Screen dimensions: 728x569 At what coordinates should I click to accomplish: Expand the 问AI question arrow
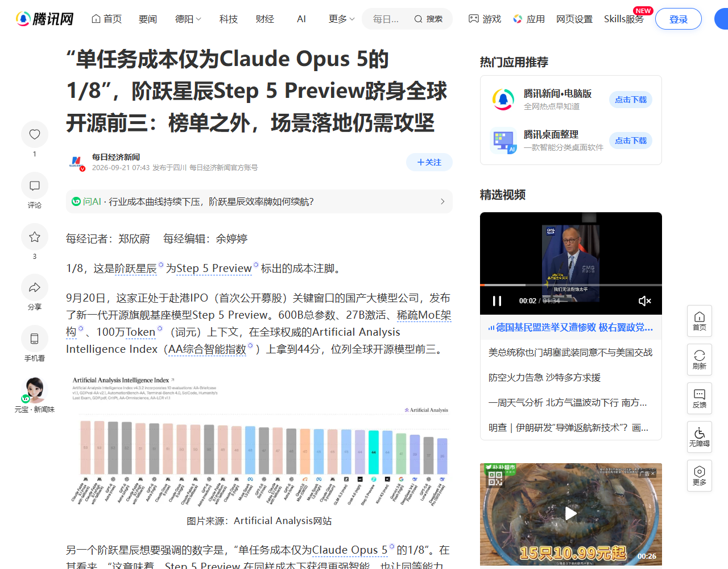click(x=442, y=201)
